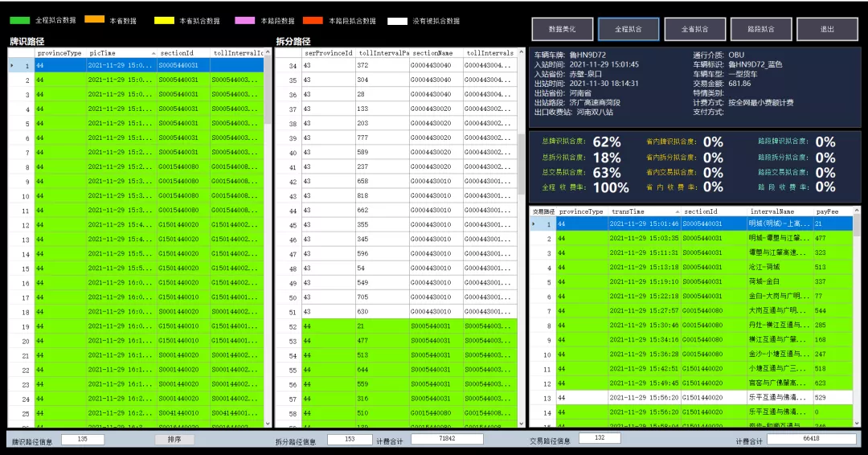
Task: Click the 计费合计 field showing 71842
Action: pos(447,439)
